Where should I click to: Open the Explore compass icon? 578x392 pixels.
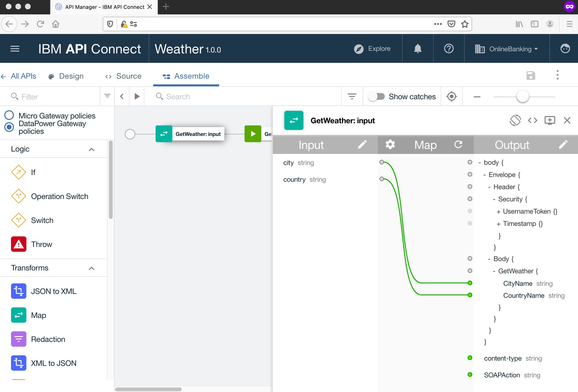point(359,49)
